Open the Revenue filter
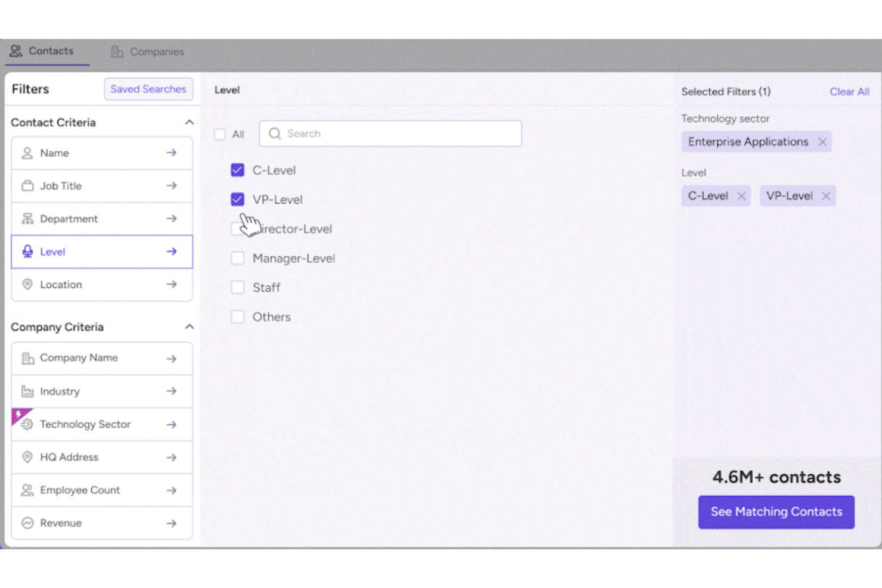882x588 pixels. point(102,523)
